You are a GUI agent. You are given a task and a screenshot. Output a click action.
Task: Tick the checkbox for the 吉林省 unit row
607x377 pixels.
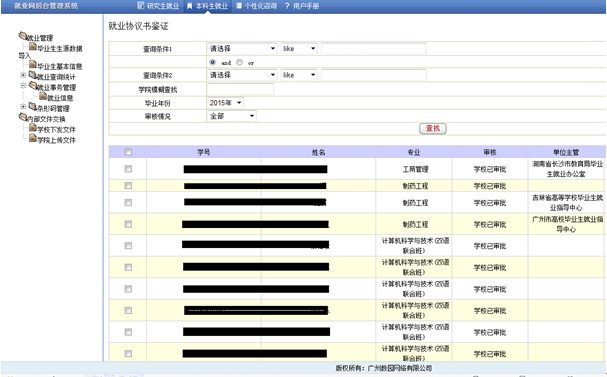[128, 202]
